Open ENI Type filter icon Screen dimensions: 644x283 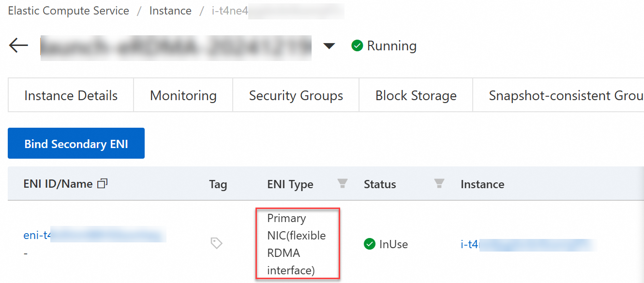click(x=343, y=183)
